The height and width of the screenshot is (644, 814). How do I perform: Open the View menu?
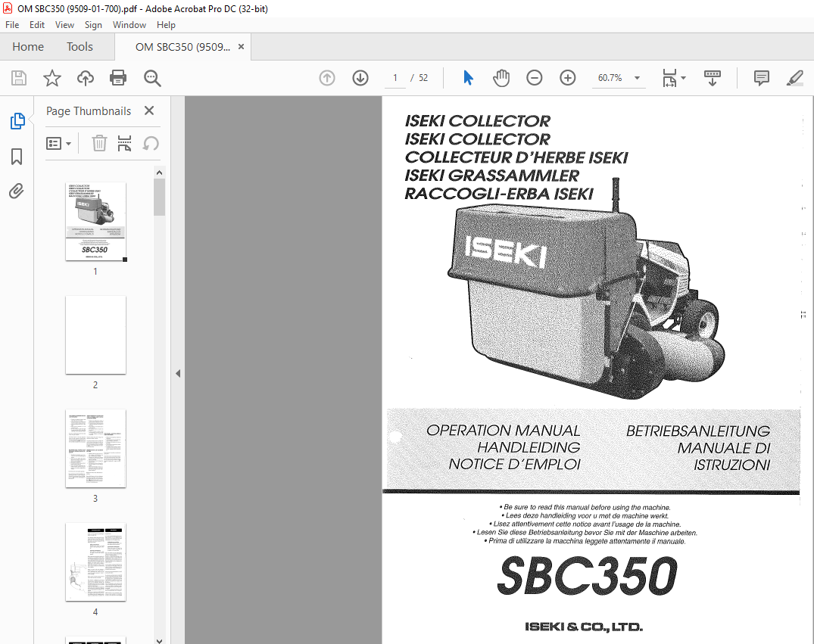[64, 25]
